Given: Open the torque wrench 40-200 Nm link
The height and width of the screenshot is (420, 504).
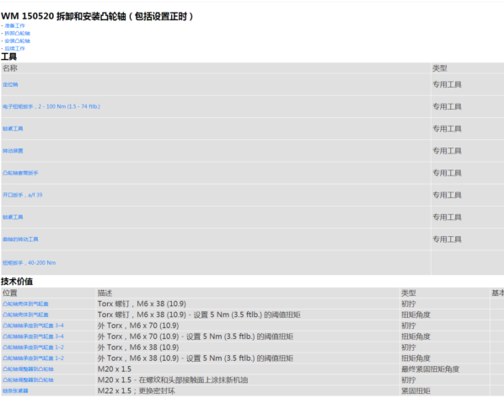Looking at the screenshot, I should point(29,263).
